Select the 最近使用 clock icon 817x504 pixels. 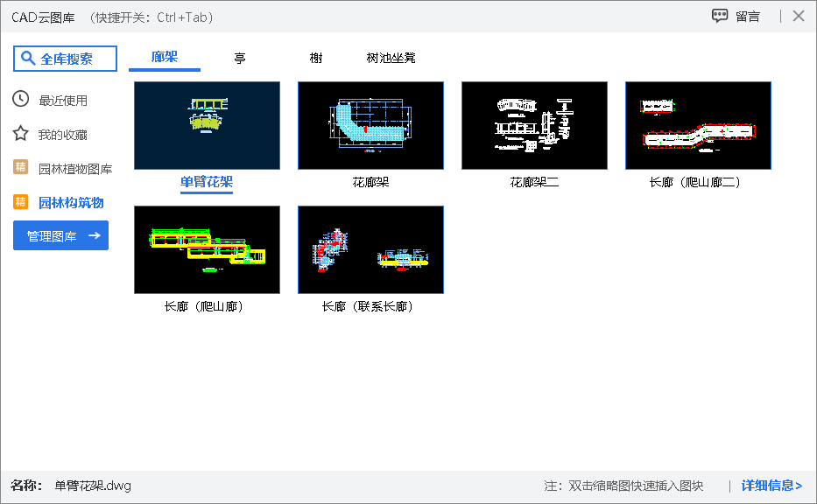pyautogui.click(x=21, y=100)
